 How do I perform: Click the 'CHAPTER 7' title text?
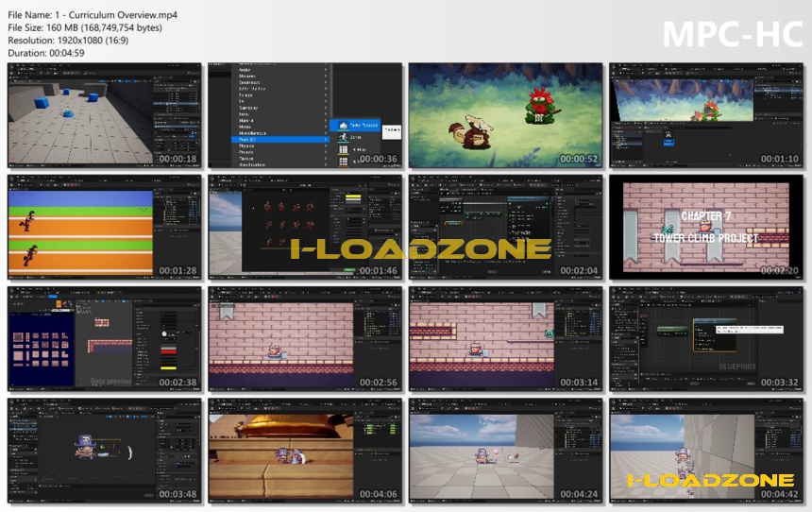(x=706, y=216)
